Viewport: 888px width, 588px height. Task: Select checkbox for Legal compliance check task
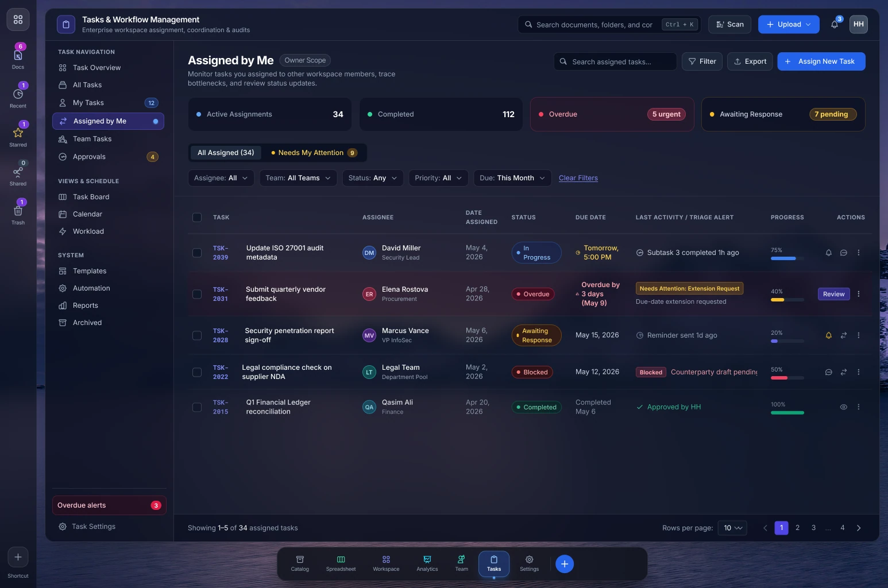click(x=197, y=372)
